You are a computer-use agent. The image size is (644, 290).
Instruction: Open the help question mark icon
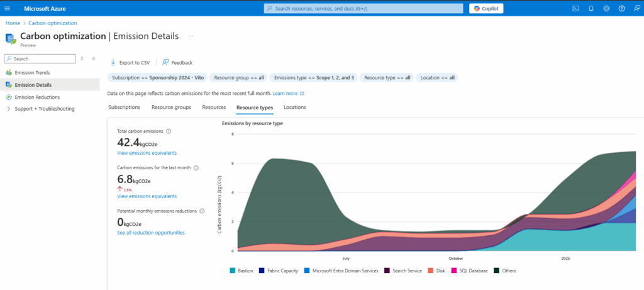pos(621,8)
